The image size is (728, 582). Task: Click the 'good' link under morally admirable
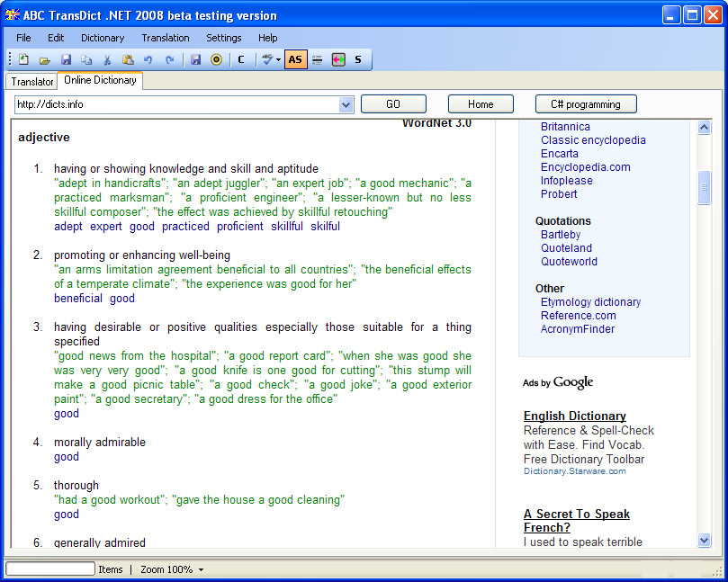pos(67,457)
